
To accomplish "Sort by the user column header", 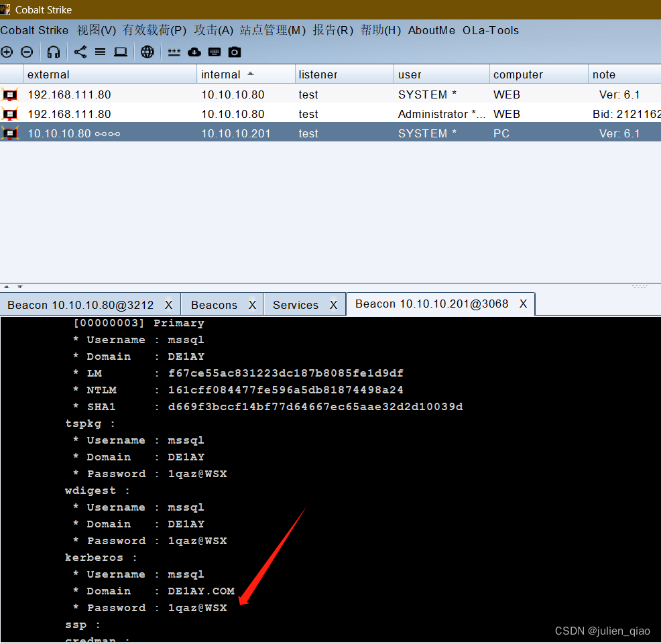I will (442, 74).
